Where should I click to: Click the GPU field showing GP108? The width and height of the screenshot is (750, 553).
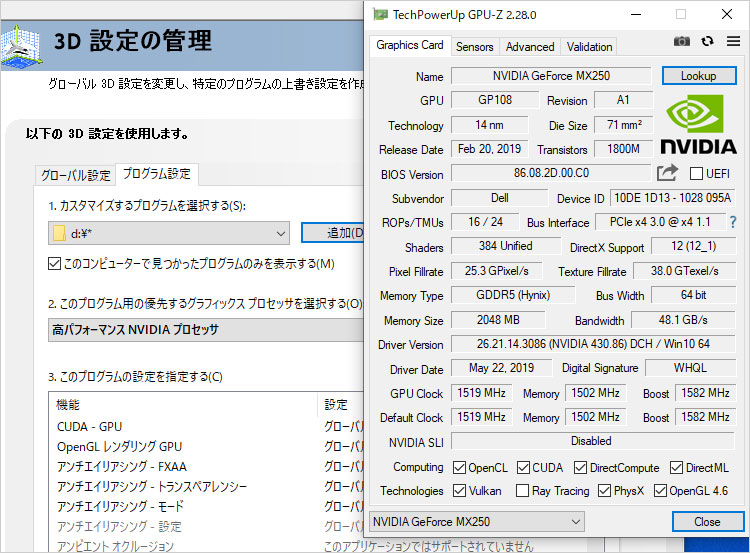(495, 100)
